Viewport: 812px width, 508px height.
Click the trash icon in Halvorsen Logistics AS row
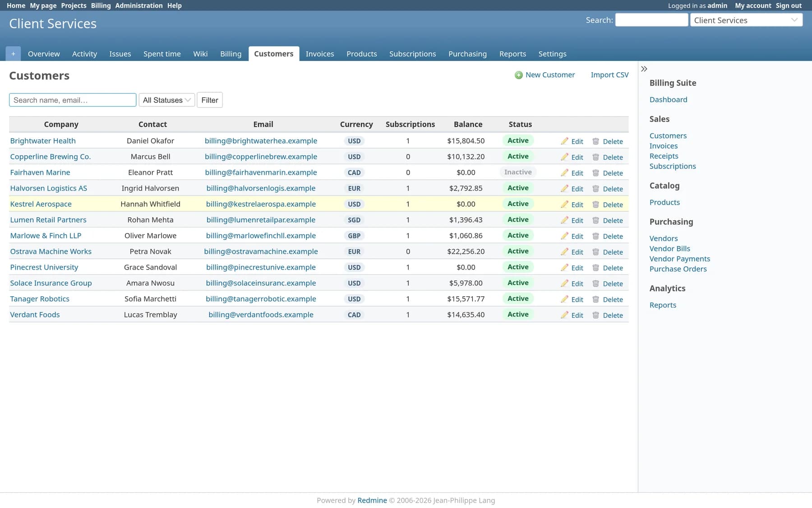(595, 188)
